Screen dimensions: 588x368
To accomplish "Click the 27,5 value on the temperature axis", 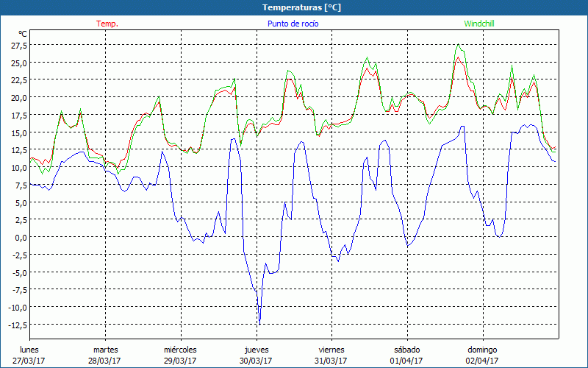I will point(18,45).
